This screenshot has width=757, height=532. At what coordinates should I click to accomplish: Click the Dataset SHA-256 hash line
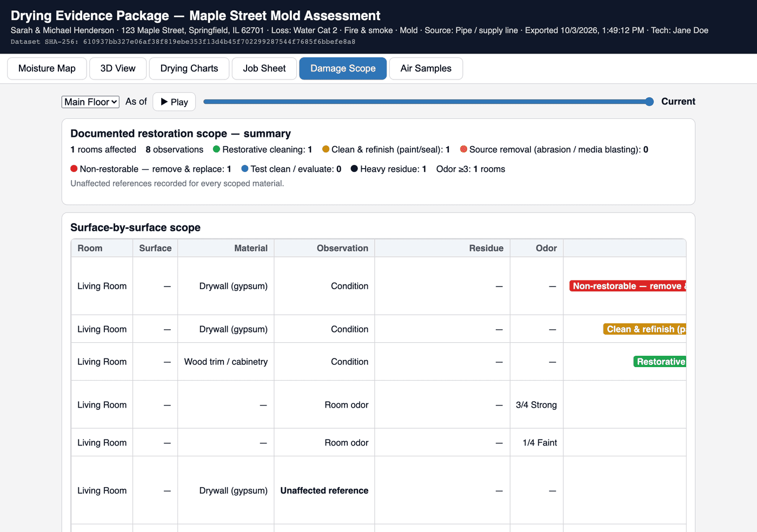[x=183, y=42]
